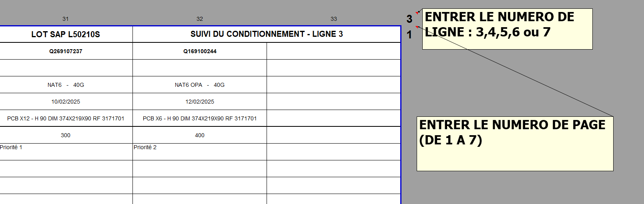
Task: Select the line number cell showing 3
Action: 409,19
